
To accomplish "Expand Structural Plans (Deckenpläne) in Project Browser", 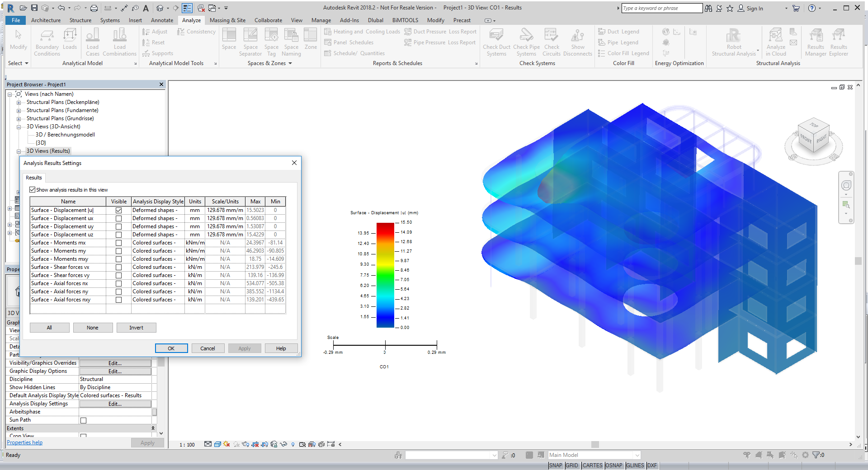I will (x=18, y=102).
